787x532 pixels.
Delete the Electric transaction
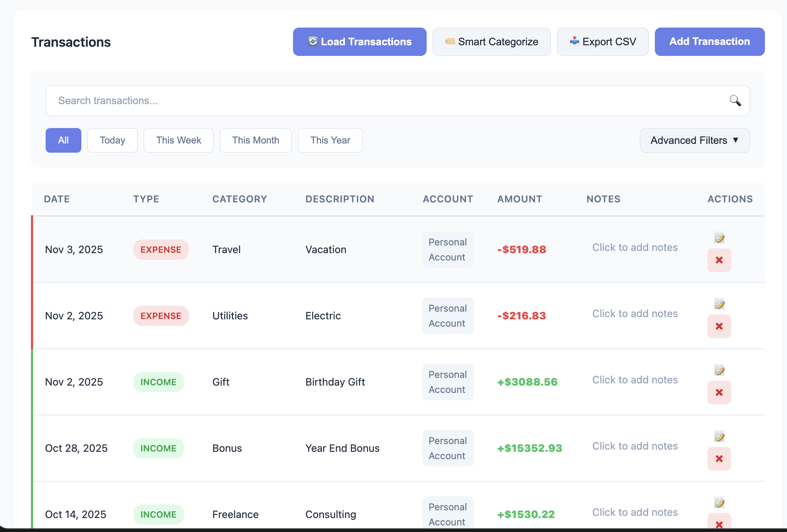[x=719, y=326]
